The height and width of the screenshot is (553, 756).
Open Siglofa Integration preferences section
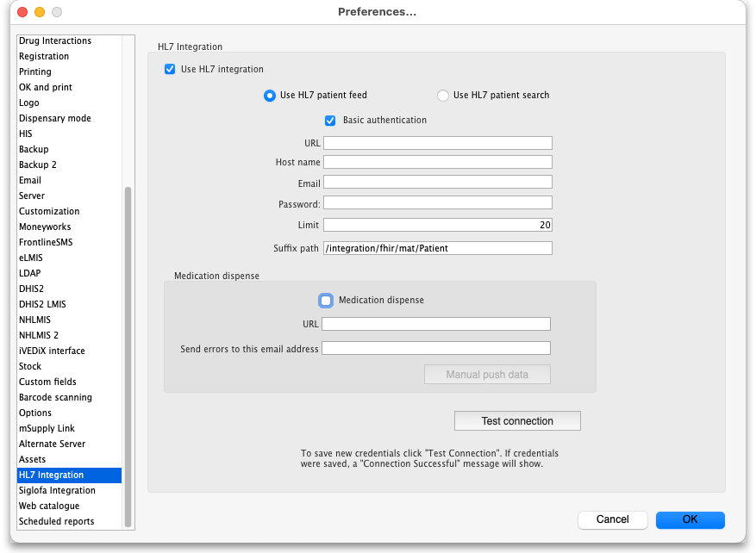pyautogui.click(x=57, y=491)
